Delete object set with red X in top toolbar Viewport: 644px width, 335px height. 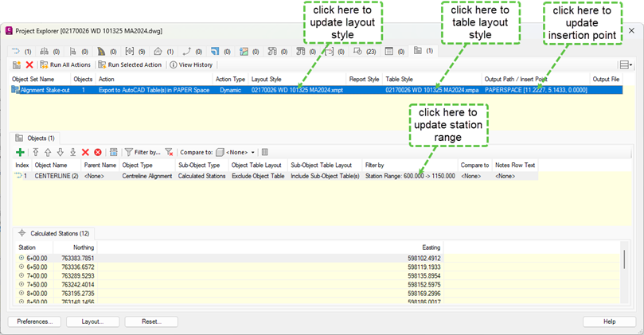click(x=29, y=65)
